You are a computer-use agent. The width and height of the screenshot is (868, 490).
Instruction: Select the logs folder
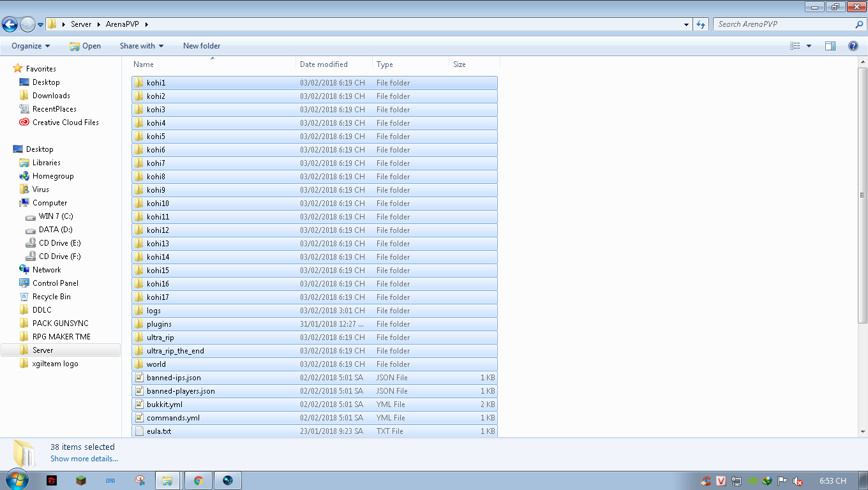[x=315, y=311]
